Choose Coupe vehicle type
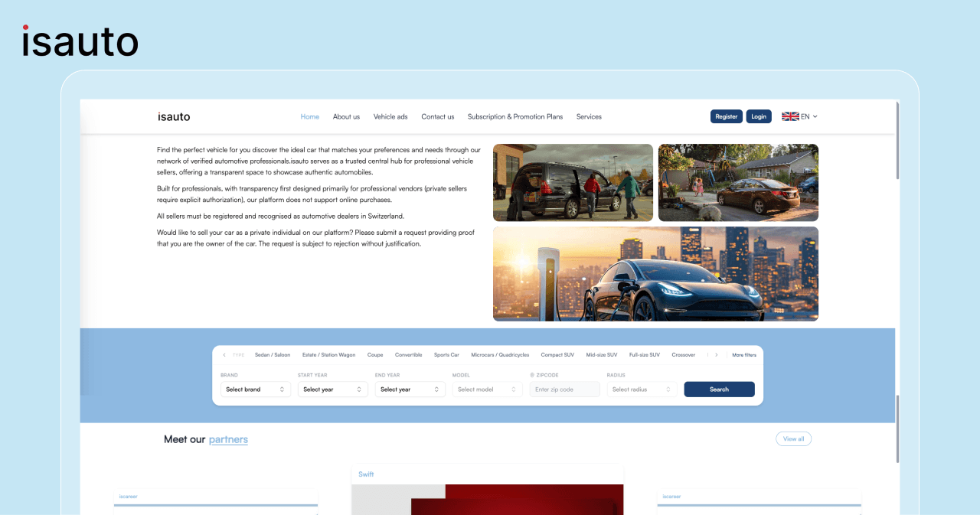This screenshot has height=515, width=980. pos(375,355)
